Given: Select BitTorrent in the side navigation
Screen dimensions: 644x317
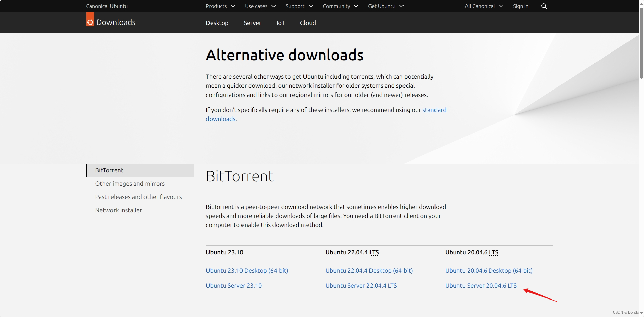Looking at the screenshot, I should point(140,170).
